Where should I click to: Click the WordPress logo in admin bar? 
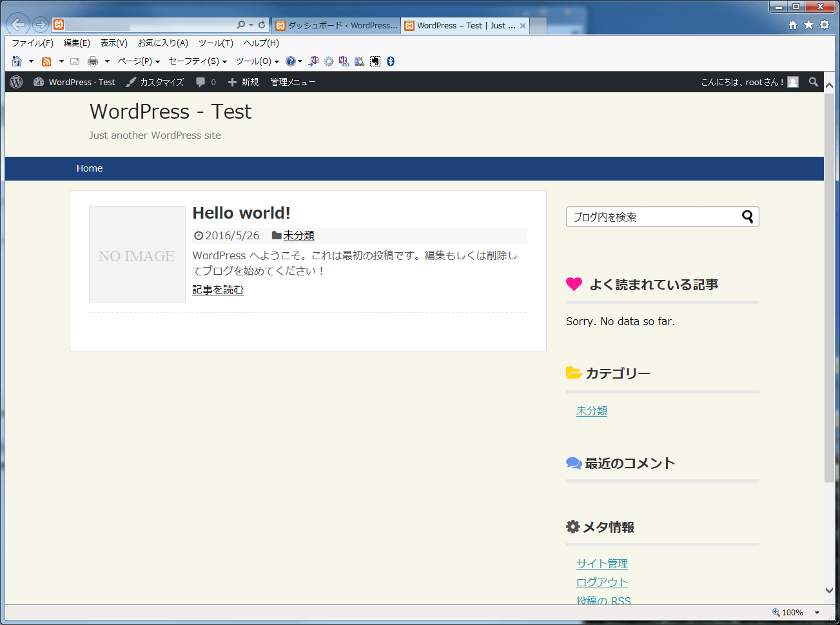click(x=17, y=82)
